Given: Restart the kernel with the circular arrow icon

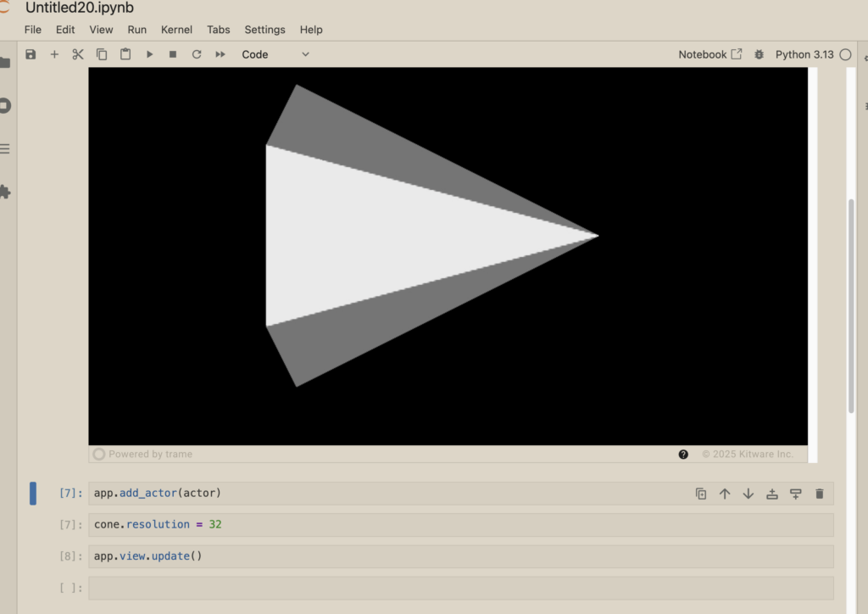Looking at the screenshot, I should [x=197, y=54].
